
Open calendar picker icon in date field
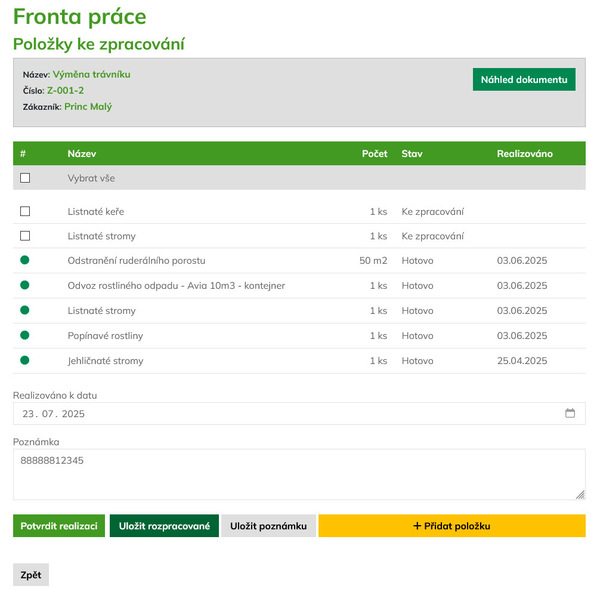(x=570, y=413)
